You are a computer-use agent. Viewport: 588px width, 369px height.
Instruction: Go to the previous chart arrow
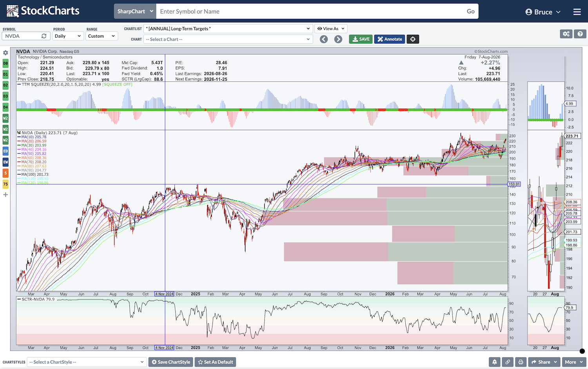pos(324,39)
